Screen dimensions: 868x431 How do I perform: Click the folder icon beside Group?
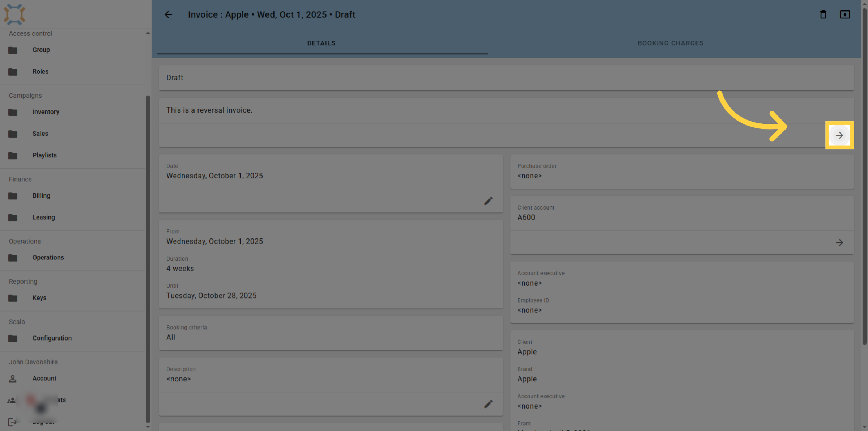pos(13,50)
